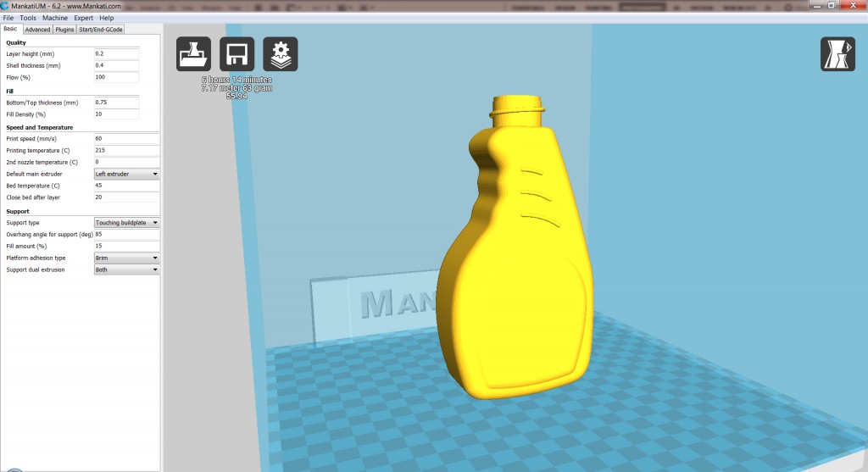Screen dimensions: 868x472
Task: Click the MankatiUM app icon in title bar
Action: point(5,6)
